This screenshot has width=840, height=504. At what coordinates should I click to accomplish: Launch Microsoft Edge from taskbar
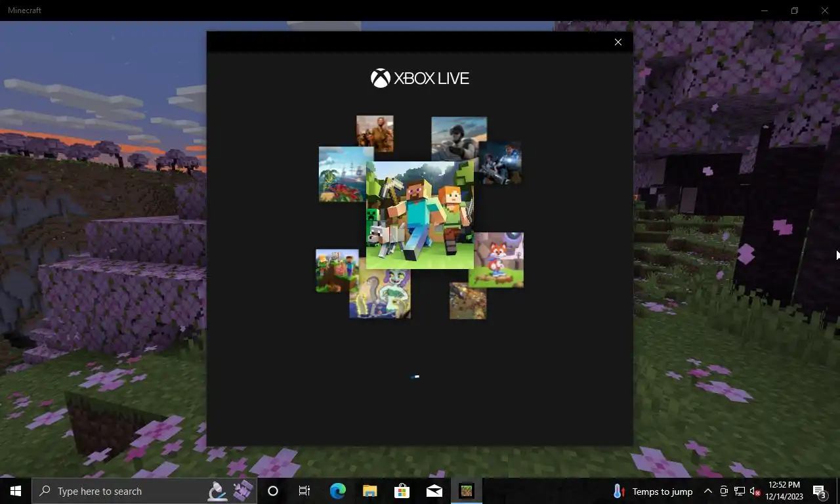point(337,491)
